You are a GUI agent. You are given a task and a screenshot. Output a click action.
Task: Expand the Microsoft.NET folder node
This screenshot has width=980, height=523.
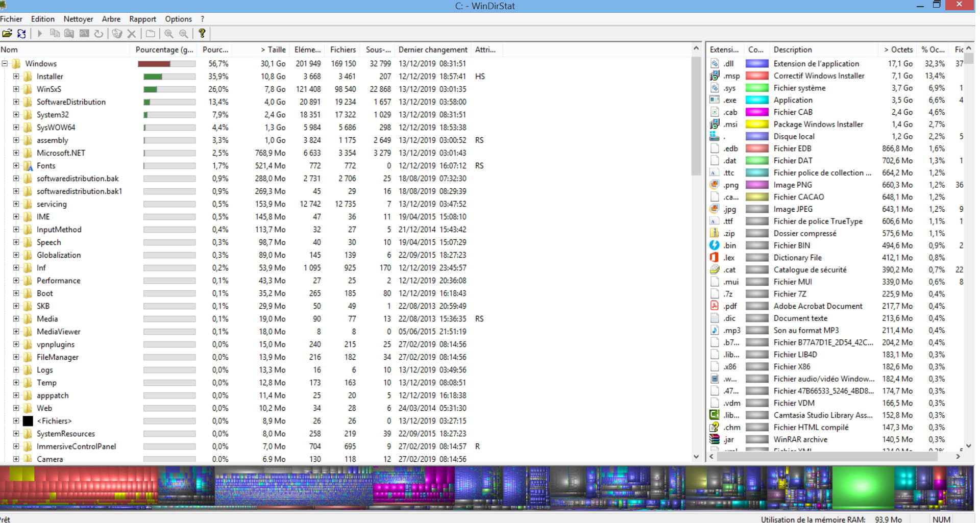[x=16, y=153]
